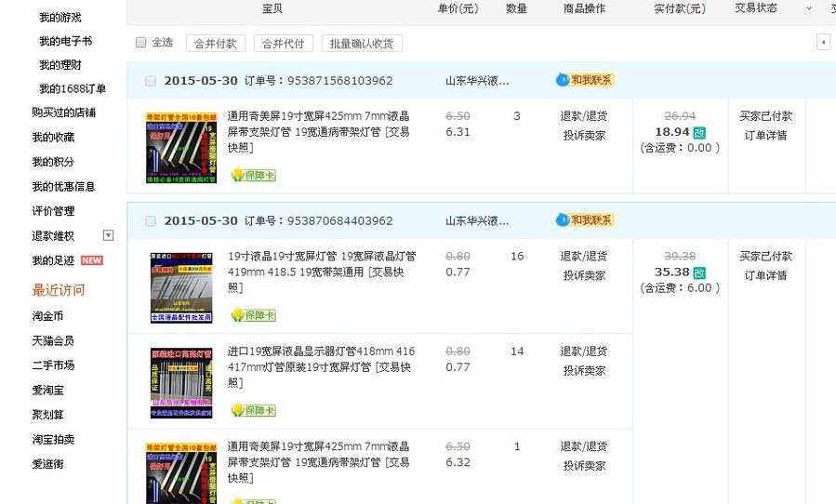This screenshot has height=504, width=836.
Task: Open the 进口19宽屏液晶显示器灯管418mm product title
Action: (321, 367)
